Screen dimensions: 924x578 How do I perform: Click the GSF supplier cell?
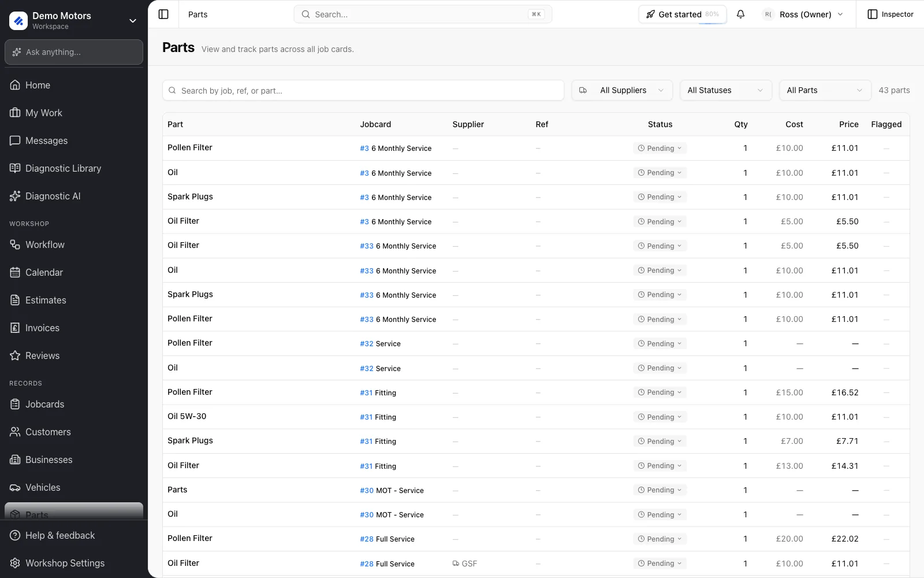coord(465,564)
